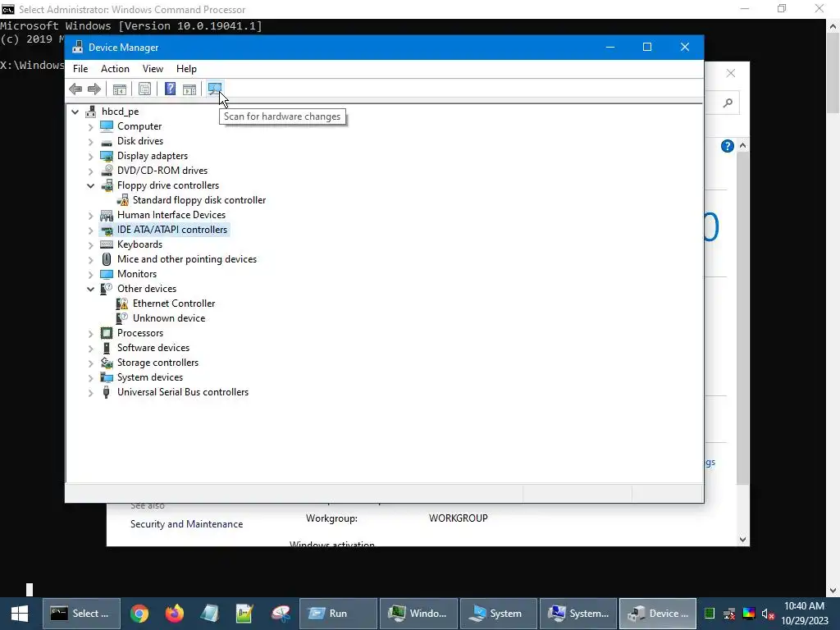Collapse the Floppy drive controllers node

(x=90, y=186)
